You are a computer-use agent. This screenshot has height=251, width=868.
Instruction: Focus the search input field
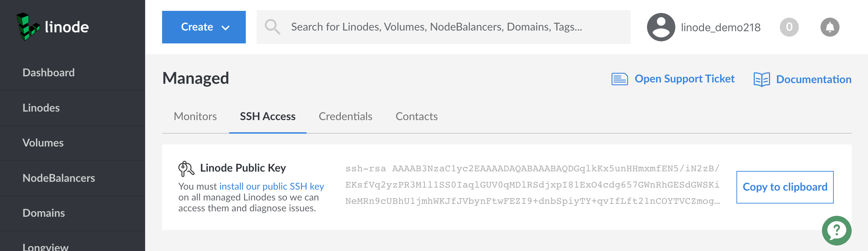441,27
